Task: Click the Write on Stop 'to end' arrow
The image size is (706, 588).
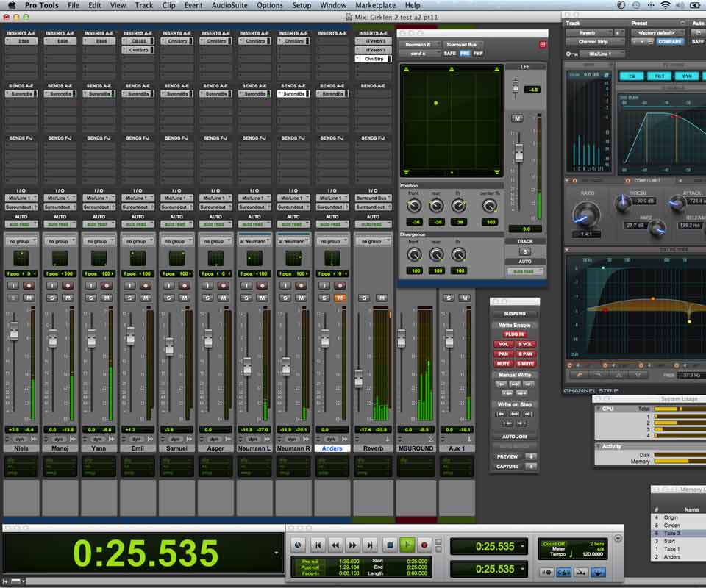Action: point(528,414)
